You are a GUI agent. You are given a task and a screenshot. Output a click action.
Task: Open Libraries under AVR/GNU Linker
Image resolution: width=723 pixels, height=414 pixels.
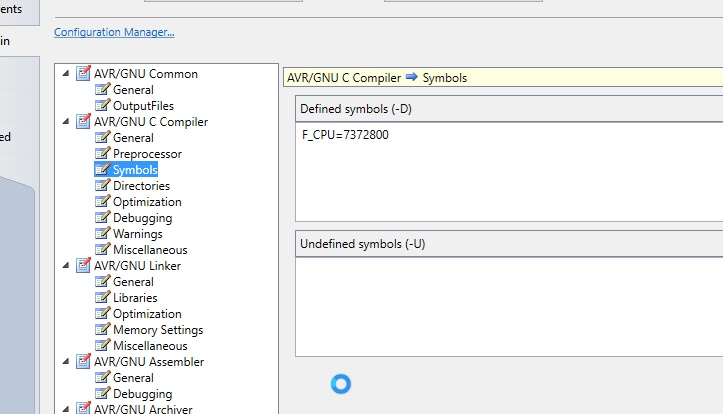135,298
